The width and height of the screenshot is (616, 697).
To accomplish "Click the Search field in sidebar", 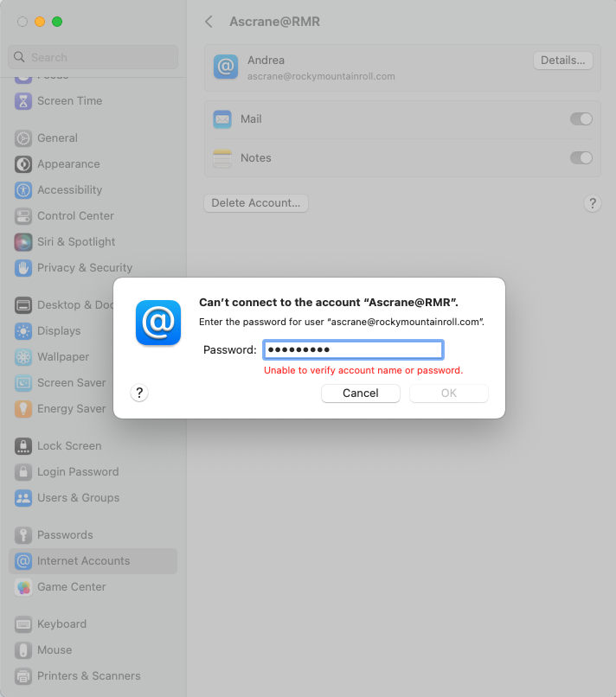I will tap(93, 58).
